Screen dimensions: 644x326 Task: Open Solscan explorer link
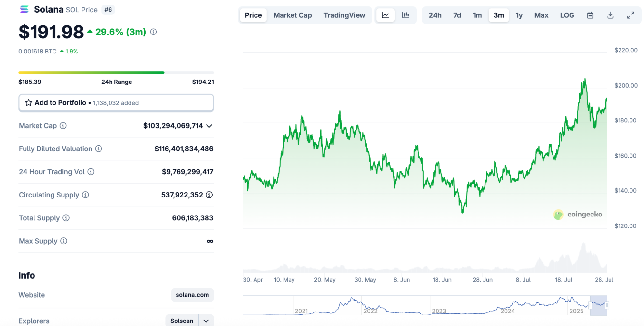182,321
